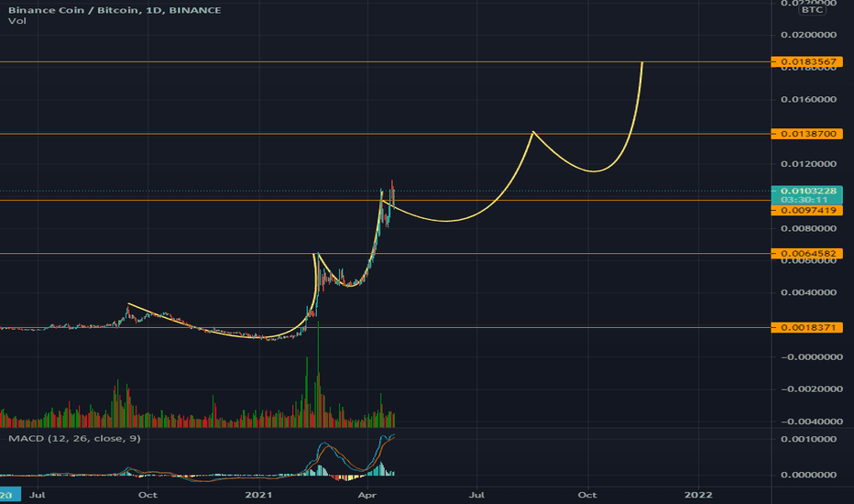Click the MACD 0.0000000 axis value
854x504 pixels.
click(x=808, y=475)
